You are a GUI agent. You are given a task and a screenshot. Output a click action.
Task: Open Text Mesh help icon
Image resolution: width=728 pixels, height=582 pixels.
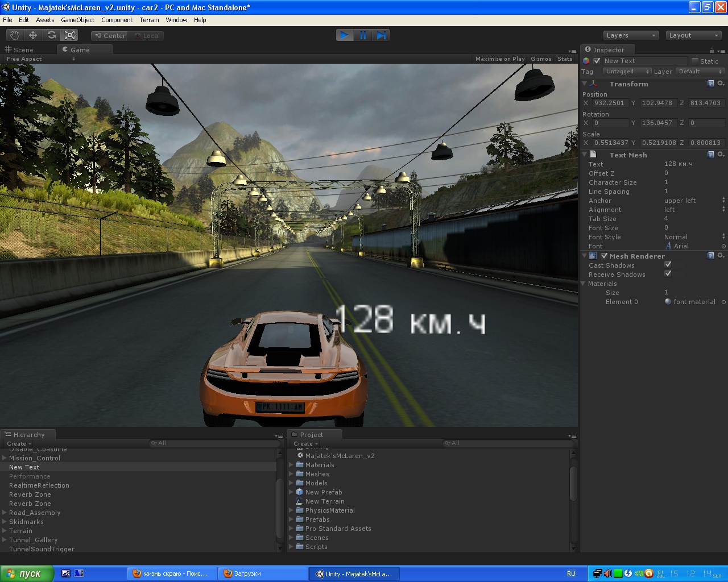pyautogui.click(x=710, y=155)
